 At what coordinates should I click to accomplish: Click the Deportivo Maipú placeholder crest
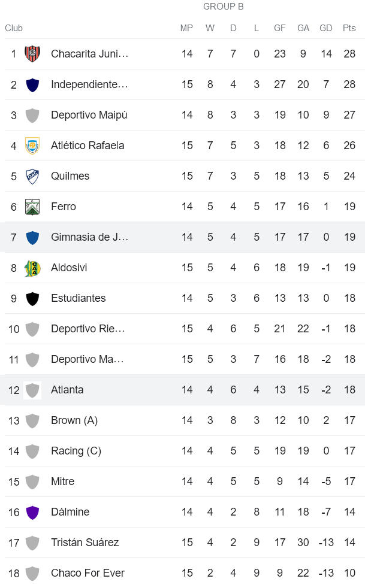coord(33,114)
